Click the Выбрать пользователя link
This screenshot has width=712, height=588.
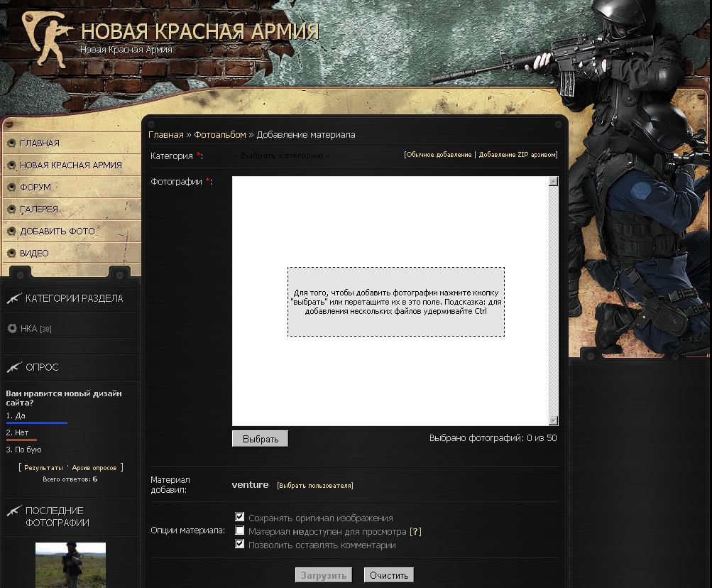coord(315,485)
